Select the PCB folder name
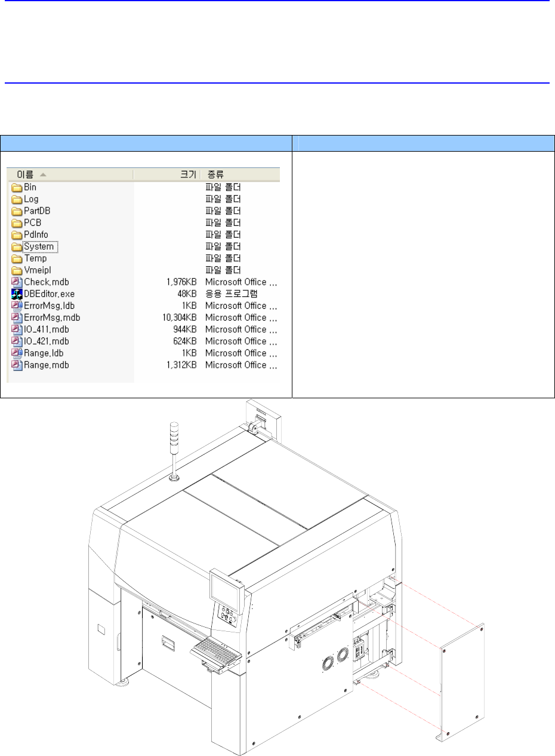 tap(32, 223)
